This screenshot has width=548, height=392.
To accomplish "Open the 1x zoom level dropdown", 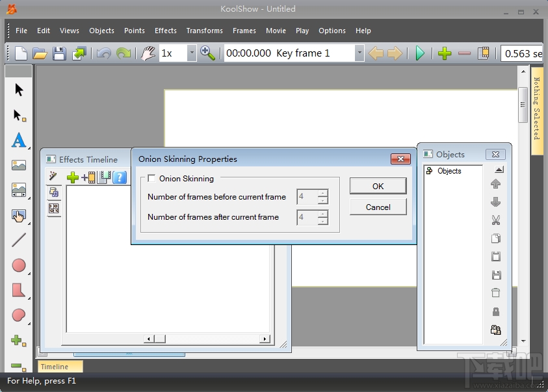I will point(192,53).
